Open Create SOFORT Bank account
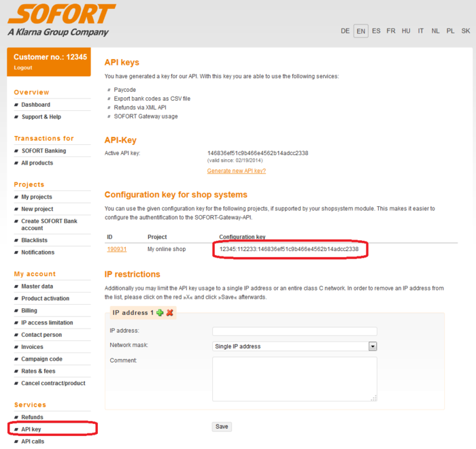 pyautogui.click(x=49, y=224)
